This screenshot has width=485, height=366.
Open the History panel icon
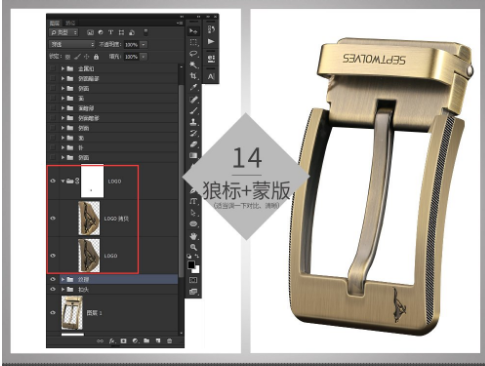pos(211,30)
